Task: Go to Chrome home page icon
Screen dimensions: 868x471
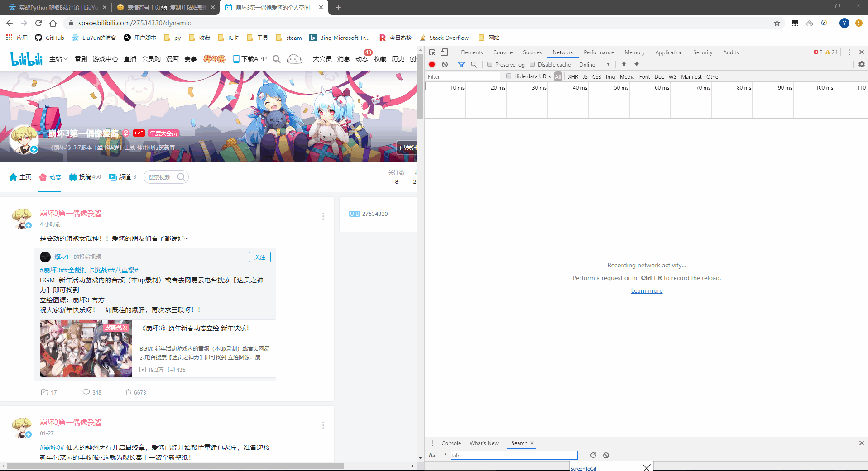Action: tap(53, 23)
